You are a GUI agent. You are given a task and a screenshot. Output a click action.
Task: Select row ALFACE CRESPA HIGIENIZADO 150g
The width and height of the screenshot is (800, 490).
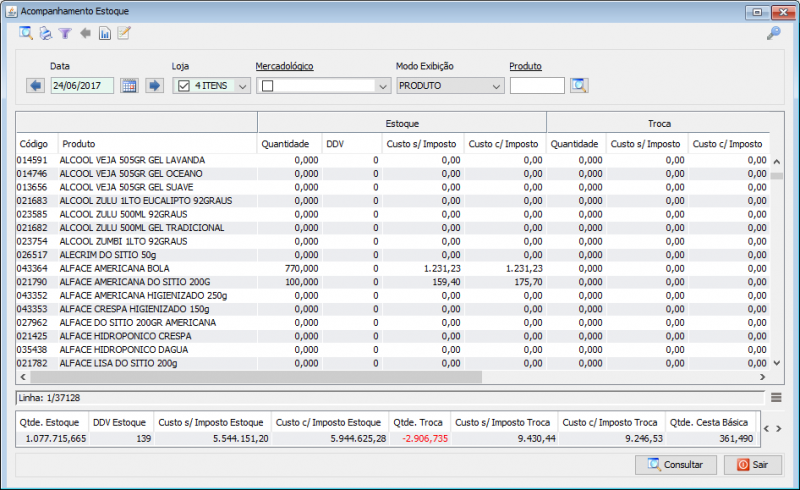pos(393,309)
